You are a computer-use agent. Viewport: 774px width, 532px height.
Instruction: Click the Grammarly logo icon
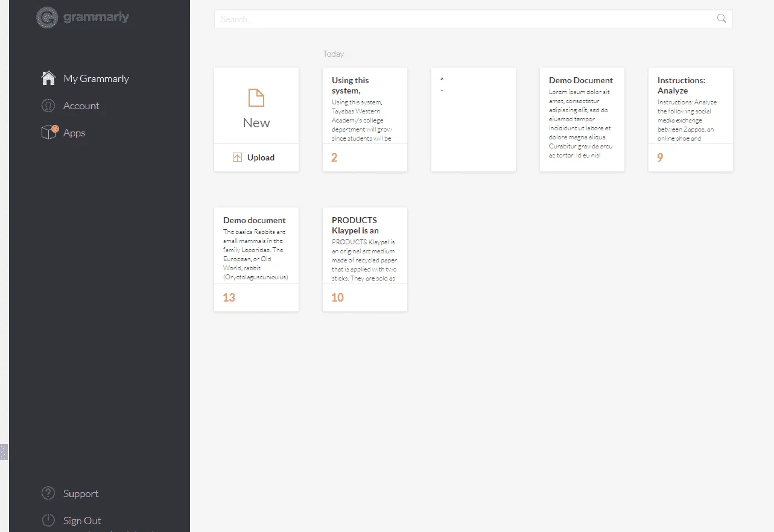[47, 17]
